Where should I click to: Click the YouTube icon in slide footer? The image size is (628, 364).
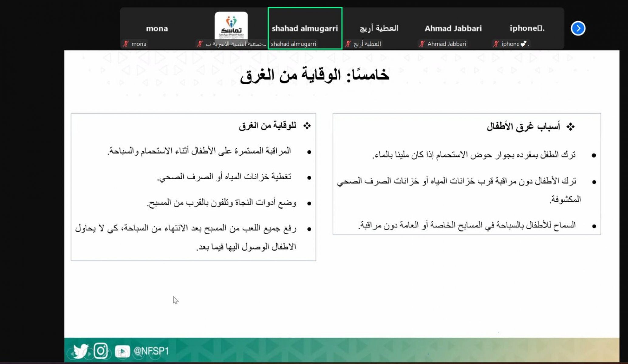point(122,351)
